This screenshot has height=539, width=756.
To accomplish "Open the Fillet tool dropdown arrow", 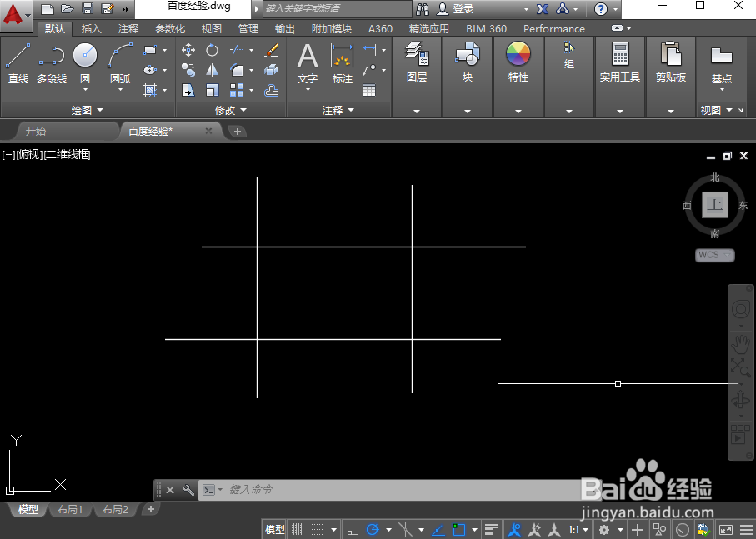I will (251, 70).
